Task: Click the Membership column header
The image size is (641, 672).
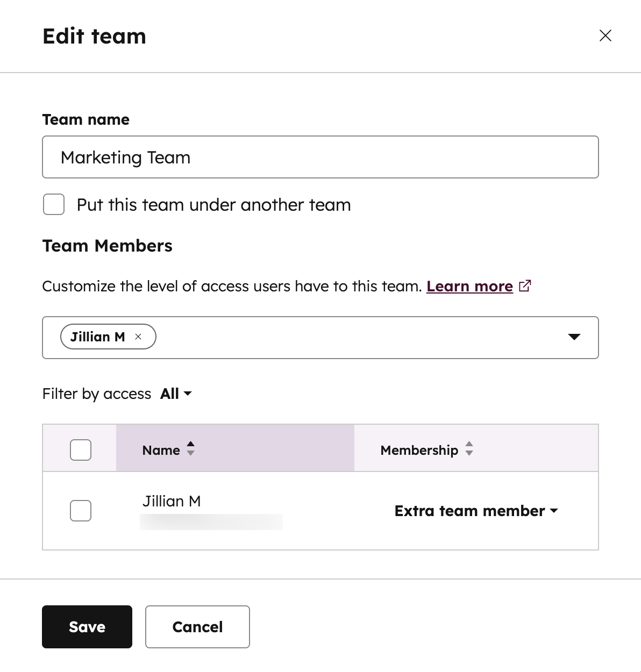Action: point(419,449)
